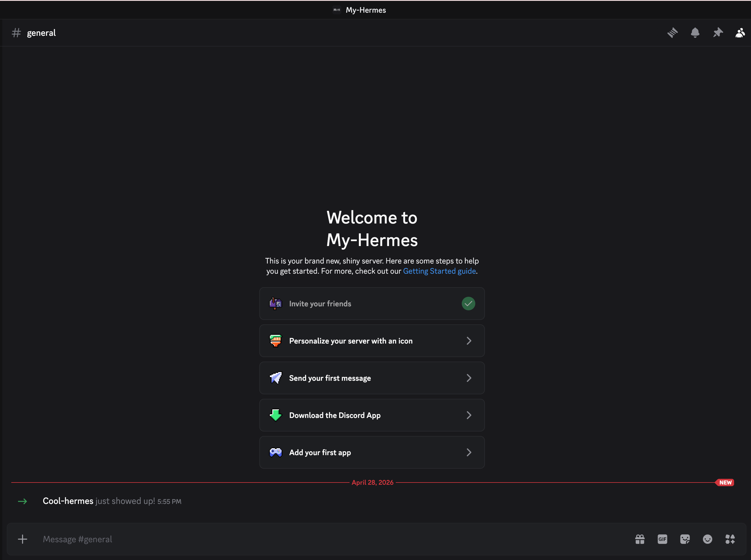
Task: Click the hash icon beside general
Action: [16, 33]
